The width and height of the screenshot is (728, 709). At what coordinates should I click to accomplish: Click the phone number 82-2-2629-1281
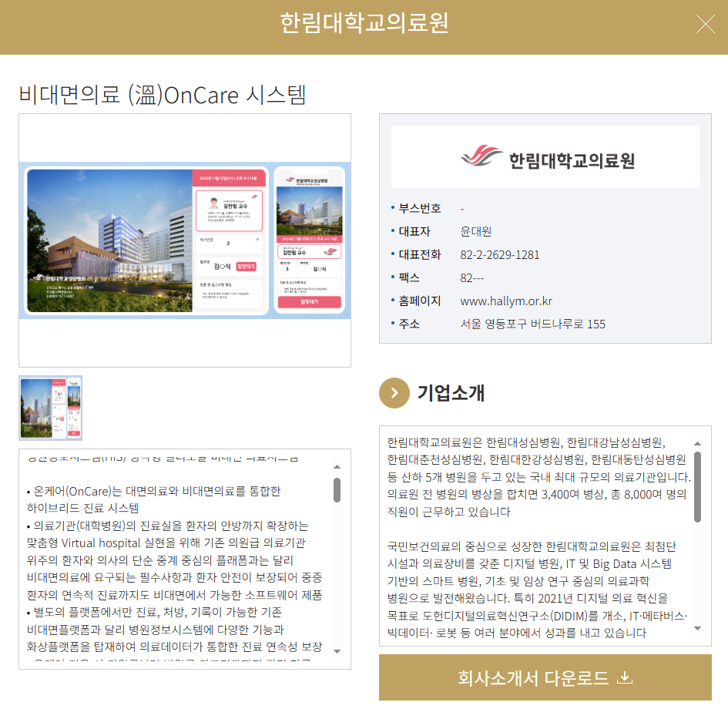499,255
